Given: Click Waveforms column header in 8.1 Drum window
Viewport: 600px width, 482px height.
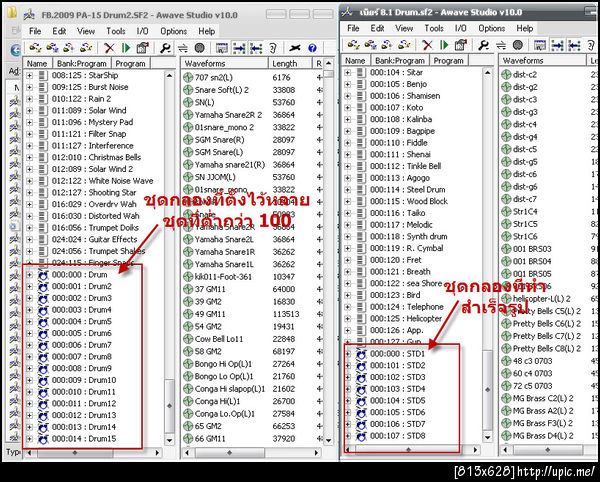Looking at the screenshot, I should click(x=542, y=60).
